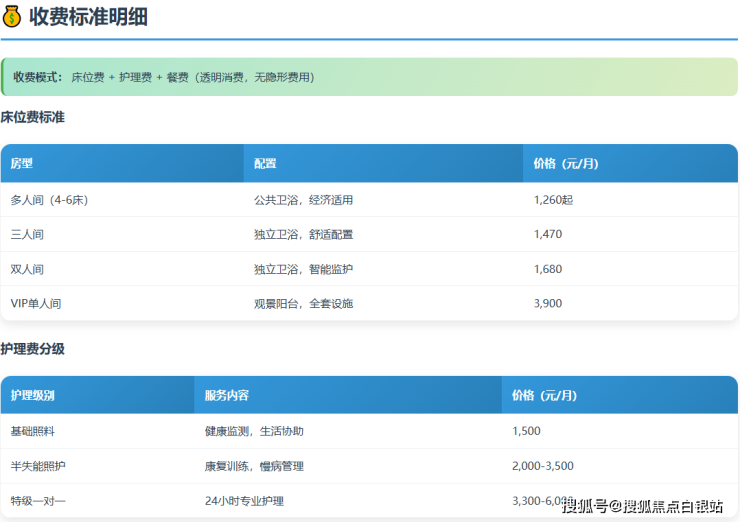Viewport: 740px width, 522px height.
Task: Open the 搜狐号@搜狐焦点白银站 watermark link
Action: (x=642, y=506)
